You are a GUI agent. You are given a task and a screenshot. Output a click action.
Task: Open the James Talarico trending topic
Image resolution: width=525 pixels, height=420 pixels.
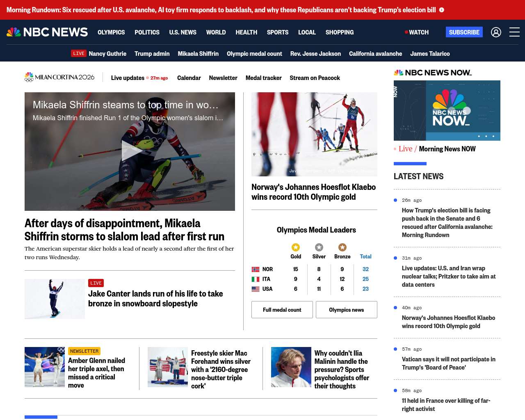point(430,54)
